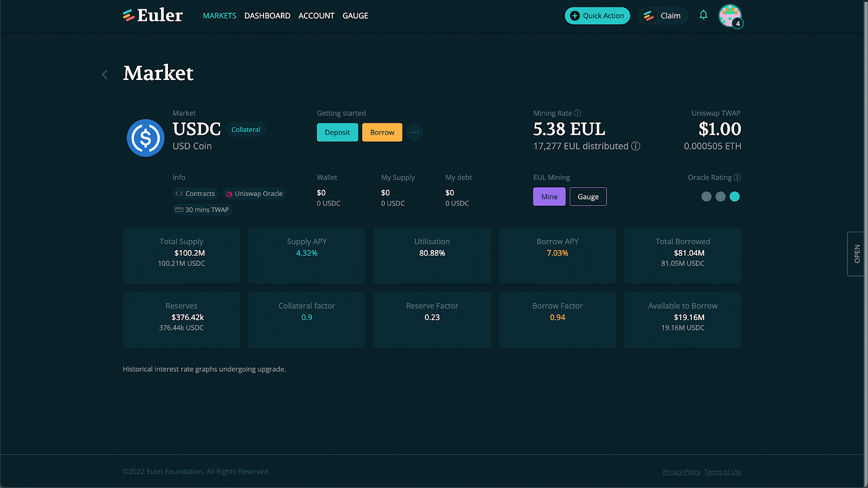The width and height of the screenshot is (868, 488).
Task: Click the Deposit button
Action: pos(337,132)
